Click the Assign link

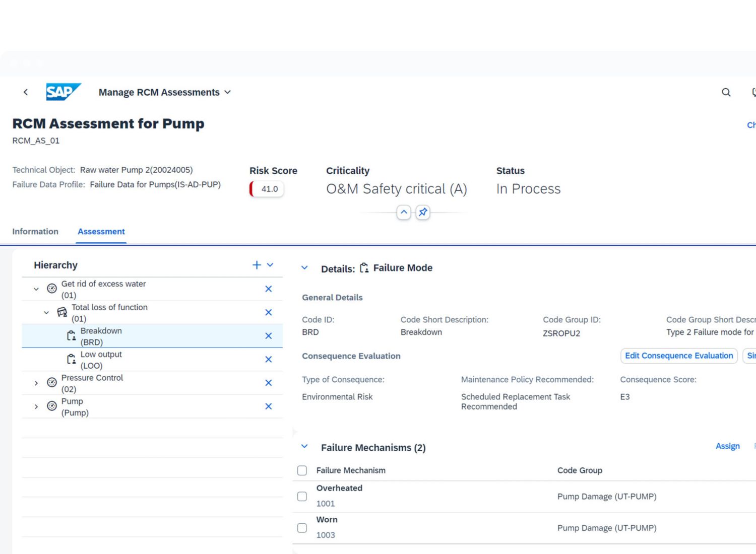[727, 446]
